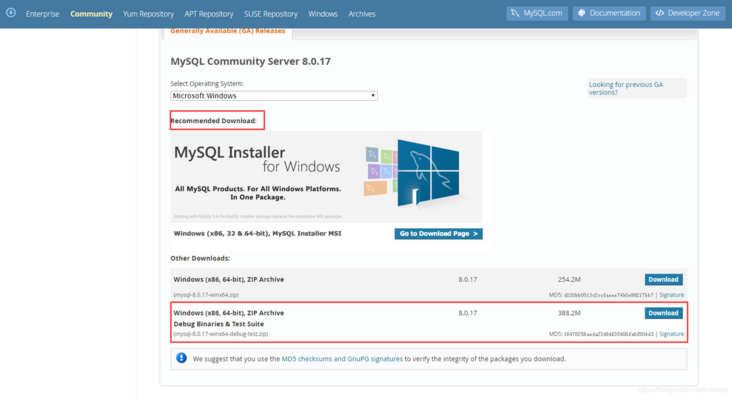Select the Community nav item
Screen dimensions: 732x398
92,14
